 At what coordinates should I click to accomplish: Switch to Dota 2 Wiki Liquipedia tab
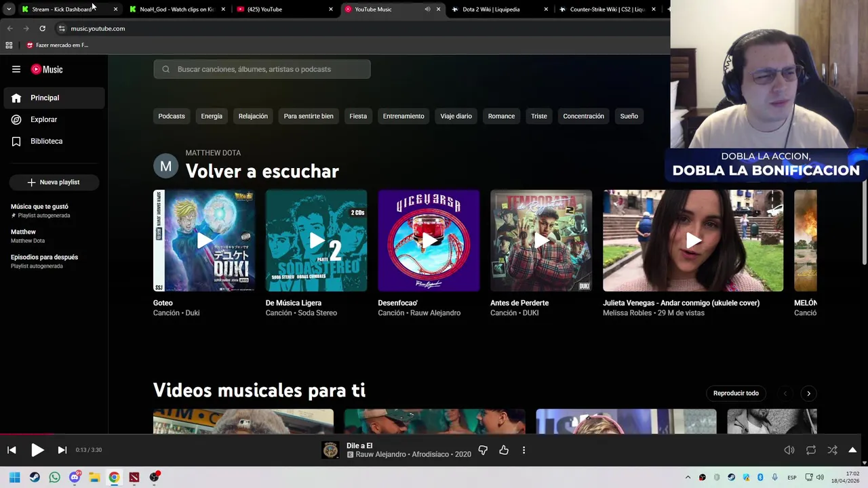(x=498, y=9)
